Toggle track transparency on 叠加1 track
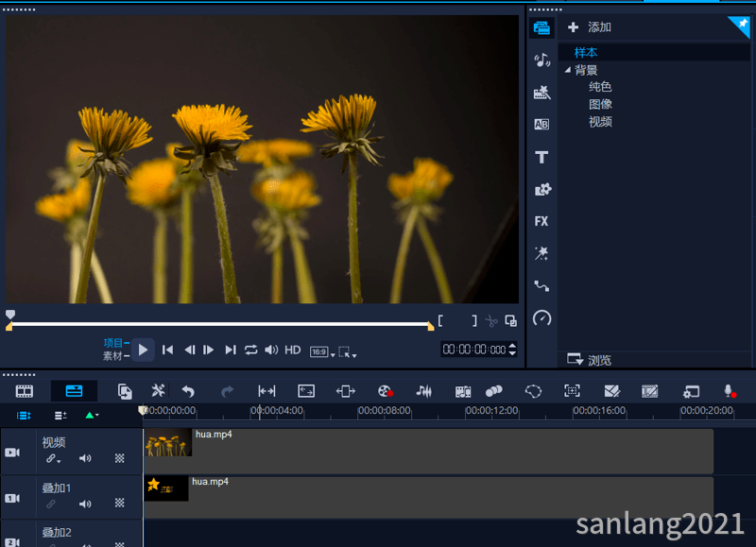The image size is (756, 547). (x=120, y=503)
